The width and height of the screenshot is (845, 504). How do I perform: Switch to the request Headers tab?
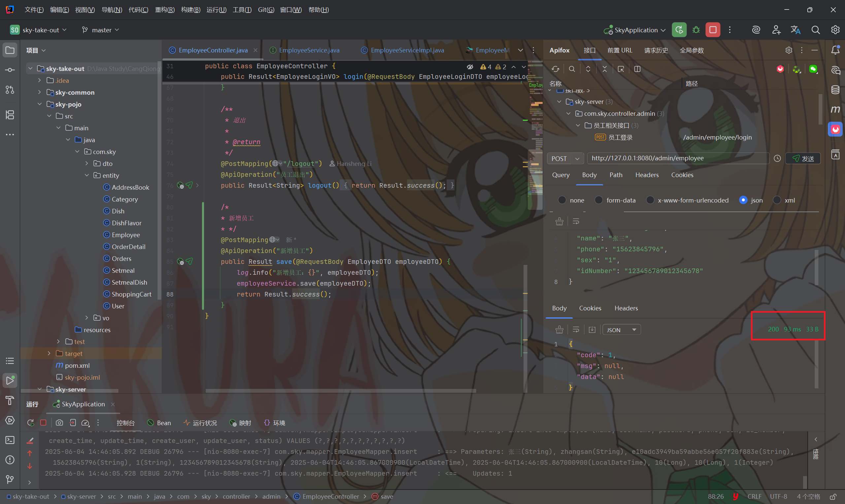click(647, 175)
